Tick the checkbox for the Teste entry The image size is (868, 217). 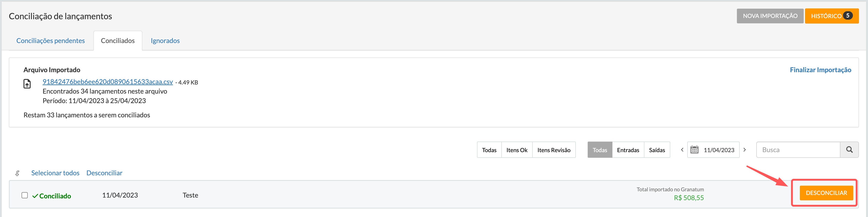point(25,195)
